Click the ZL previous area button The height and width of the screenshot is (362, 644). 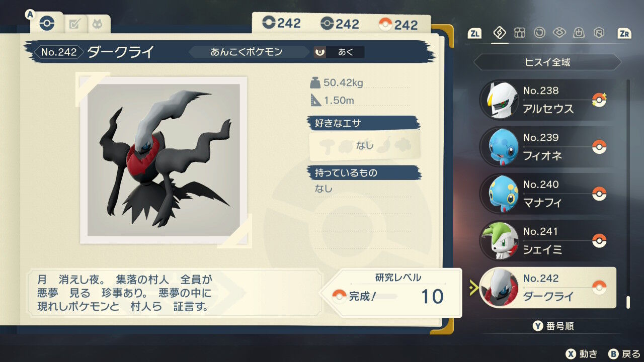pos(474,34)
